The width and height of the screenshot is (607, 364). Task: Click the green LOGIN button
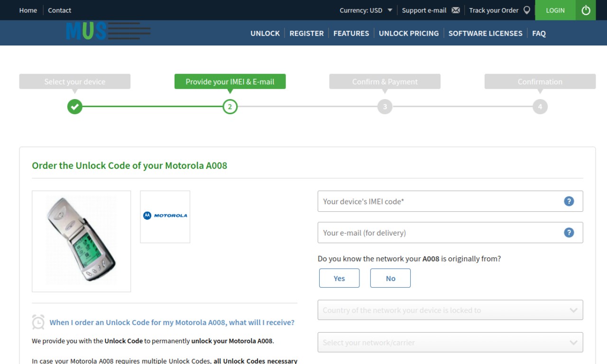(555, 10)
